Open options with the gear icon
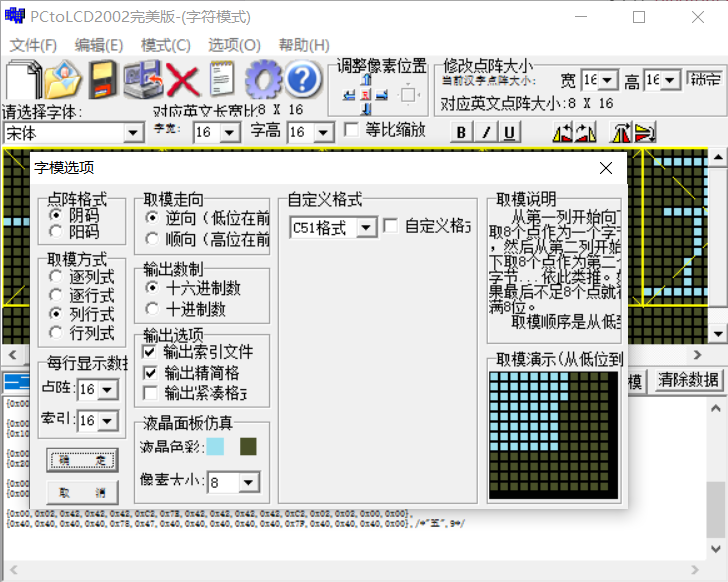The width and height of the screenshot is (728, 582). pyautogui.click(x=263, y=79)
